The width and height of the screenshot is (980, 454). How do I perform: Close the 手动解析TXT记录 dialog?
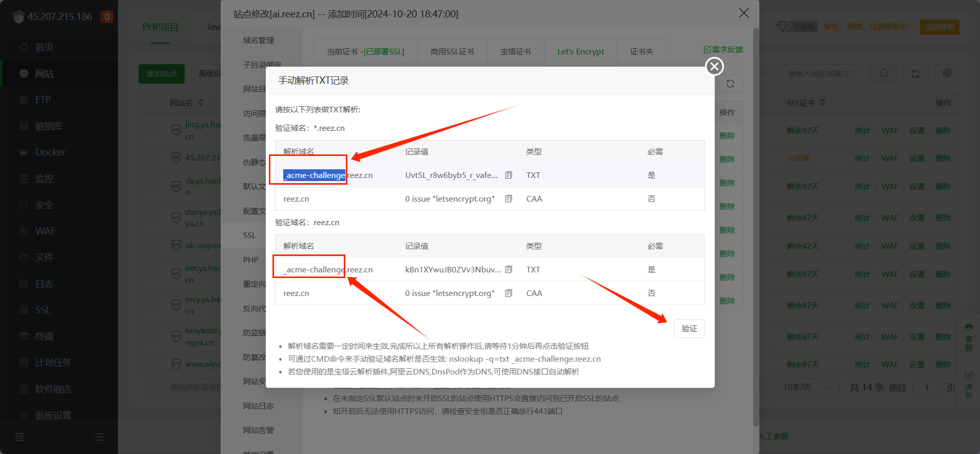(714, 66)
